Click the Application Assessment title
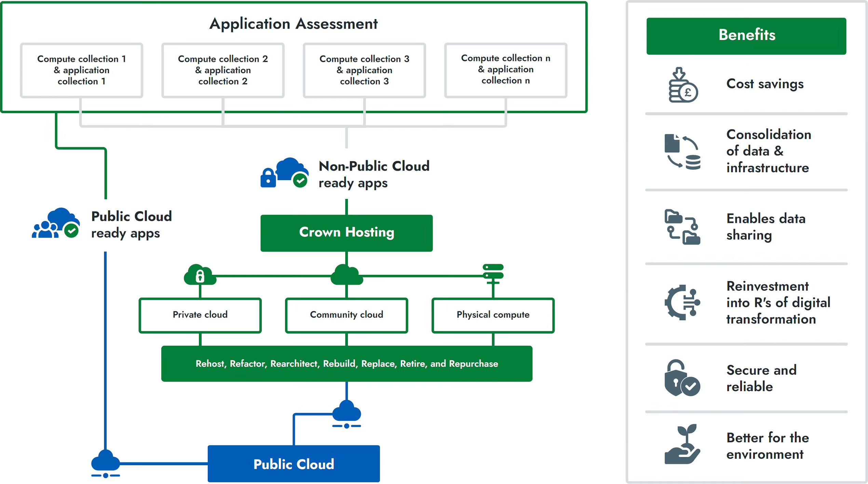868x484 pixels. pyautogui.click(x=294, y=24)
